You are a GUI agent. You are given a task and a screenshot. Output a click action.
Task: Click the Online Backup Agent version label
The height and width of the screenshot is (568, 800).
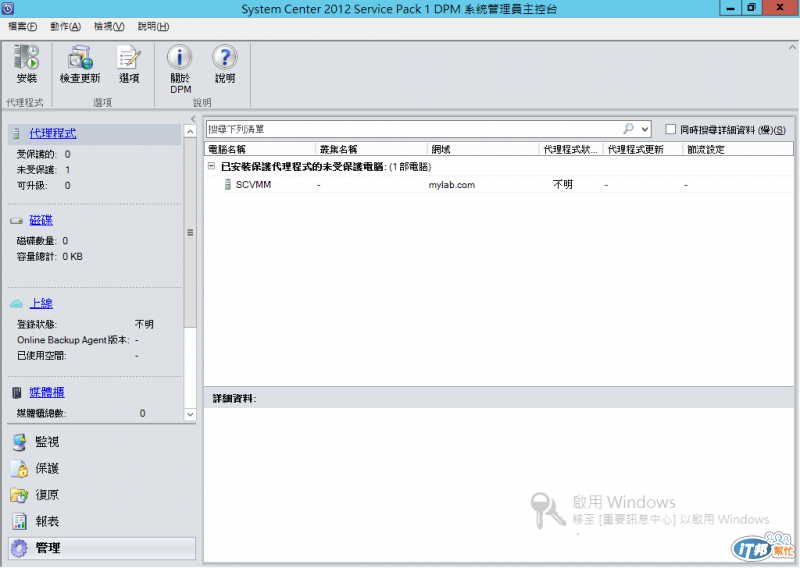point(73,340)
